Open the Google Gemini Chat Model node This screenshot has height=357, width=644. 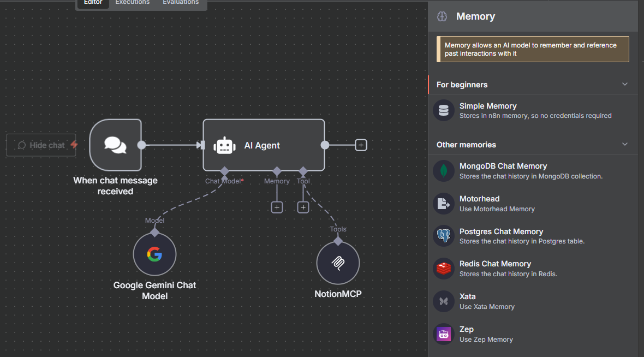154,254
